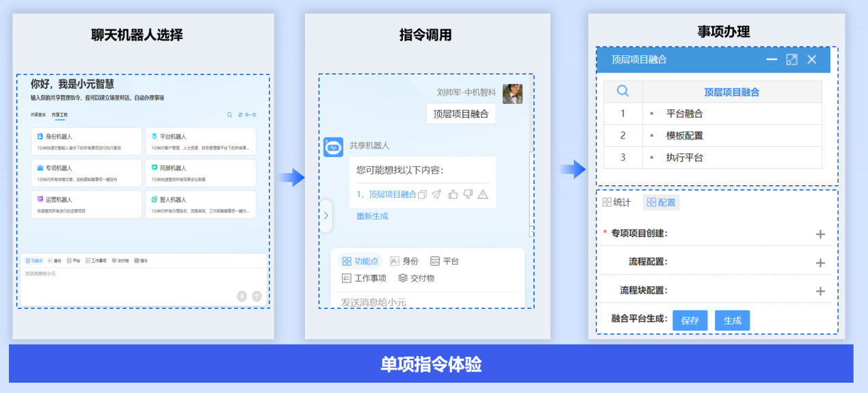Expand the side panel using the left chevron
This screenshot has width=868, height=393.
pos(326,216)
